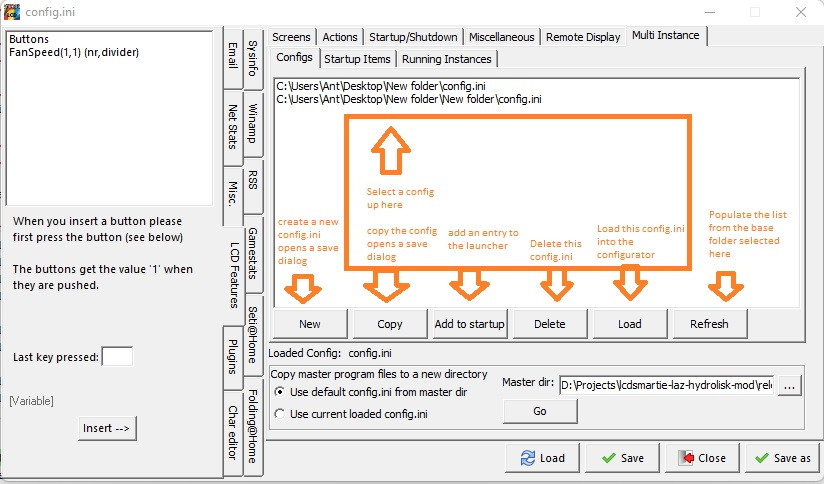Click the Master dir path field
The height and width of the screenshot is (484, 824).
click(666, 386)
